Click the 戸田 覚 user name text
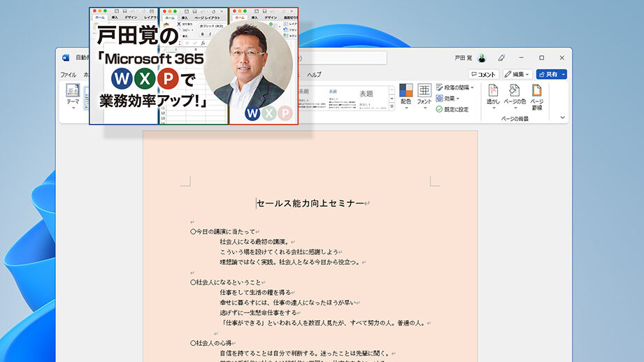644x362 pixels. tap(464, 58)
